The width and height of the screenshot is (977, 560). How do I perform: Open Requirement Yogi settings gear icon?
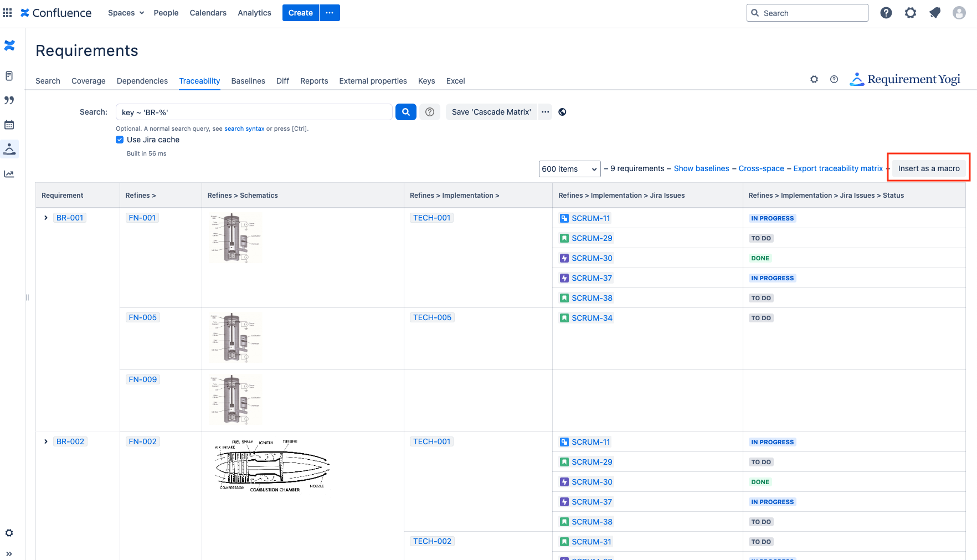point(814,80)
